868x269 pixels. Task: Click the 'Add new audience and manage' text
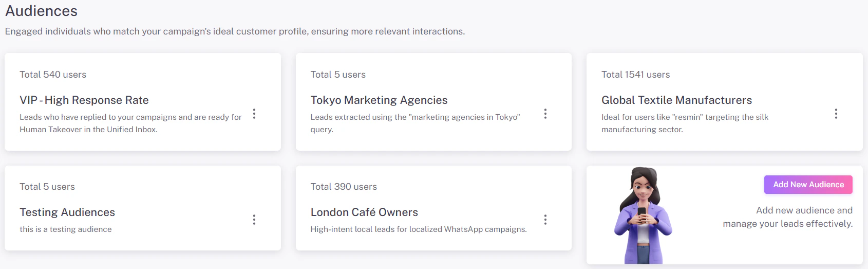(787, 217)
